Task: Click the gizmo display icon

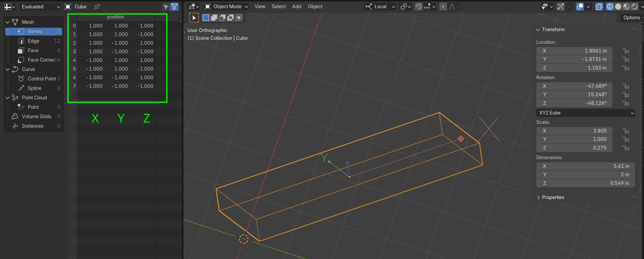Action: tap(560, 7)
